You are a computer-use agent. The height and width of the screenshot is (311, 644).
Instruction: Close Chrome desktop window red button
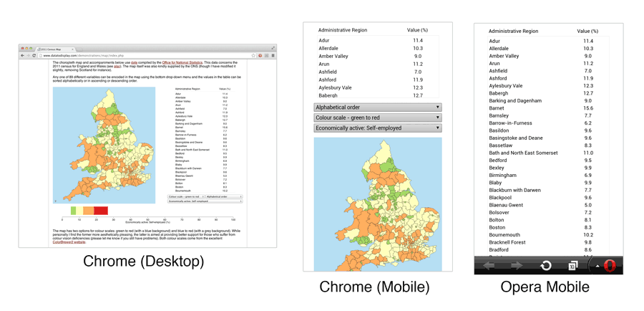pyautogui.click(x=23, y=48)
